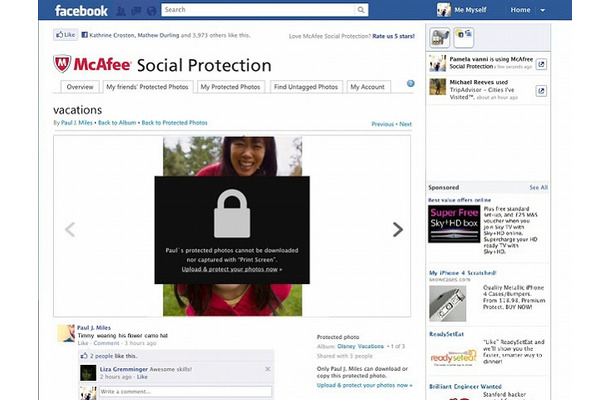This screenshot has height=400, width=610.
Task: Open Paul J. Miles name in post
Action: (94, 328)
